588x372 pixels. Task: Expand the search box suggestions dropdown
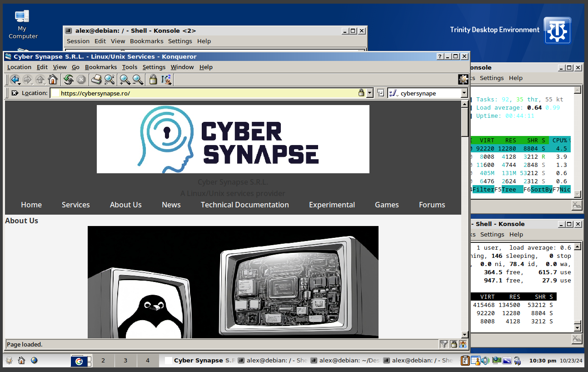pyautogui.click(x=464, y=93)
